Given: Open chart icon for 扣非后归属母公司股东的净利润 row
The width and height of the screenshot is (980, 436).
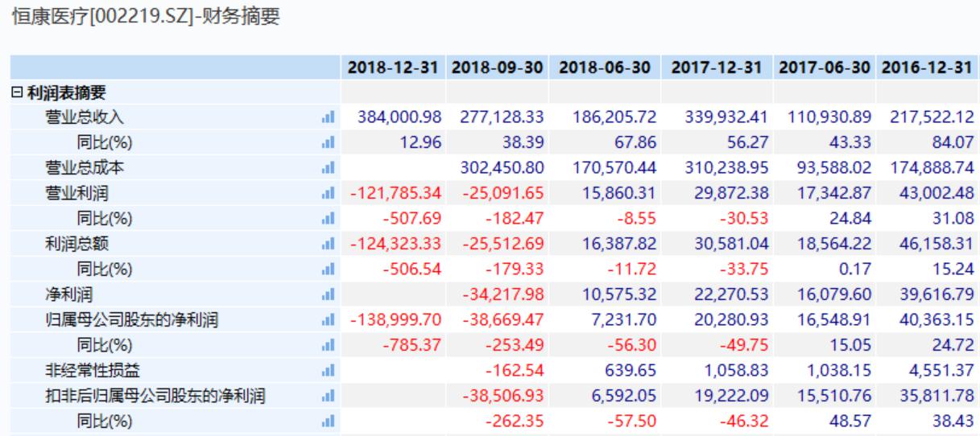Looking at the screenshot, I should tap(328, 397).
